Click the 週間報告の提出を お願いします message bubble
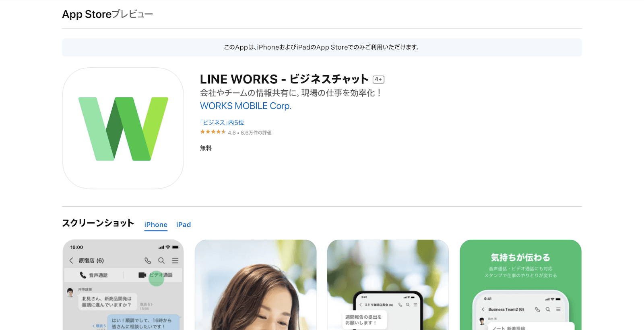The width and height of the screenshot is (644, 330). [x=364, y=320]
